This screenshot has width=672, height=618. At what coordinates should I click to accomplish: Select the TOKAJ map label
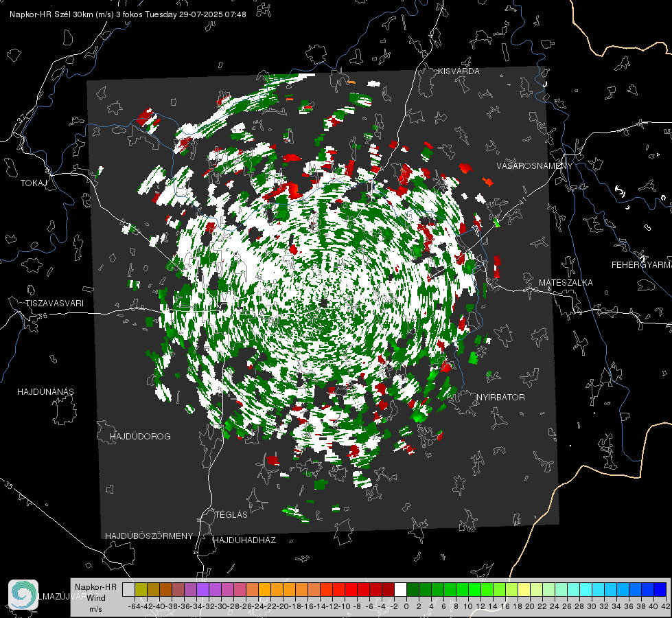[34, 183]
